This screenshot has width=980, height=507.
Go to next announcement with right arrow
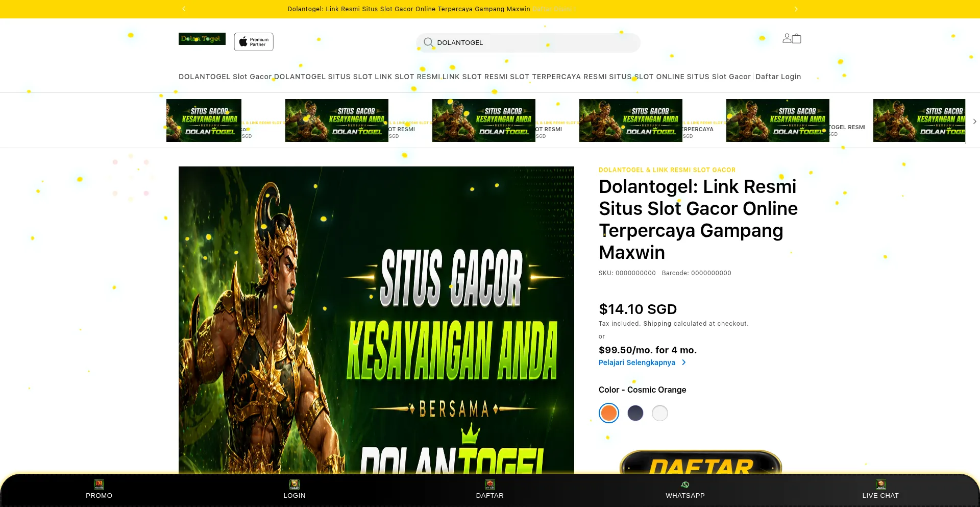(x=796, y=9)
